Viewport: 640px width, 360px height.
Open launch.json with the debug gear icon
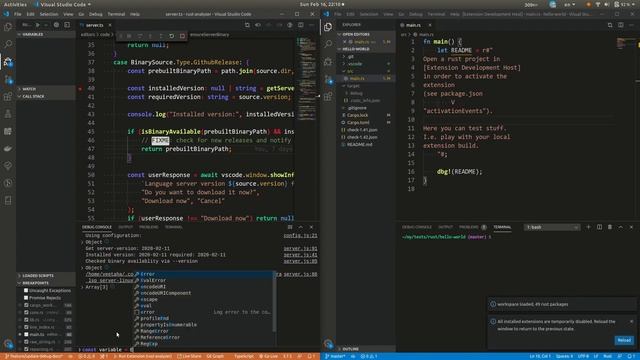(56, 25)
